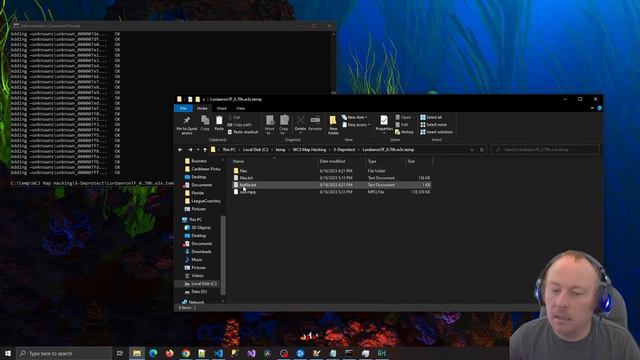Switch to the Share ribbon tab
This screenshot has width=640, height=360.
222,108
